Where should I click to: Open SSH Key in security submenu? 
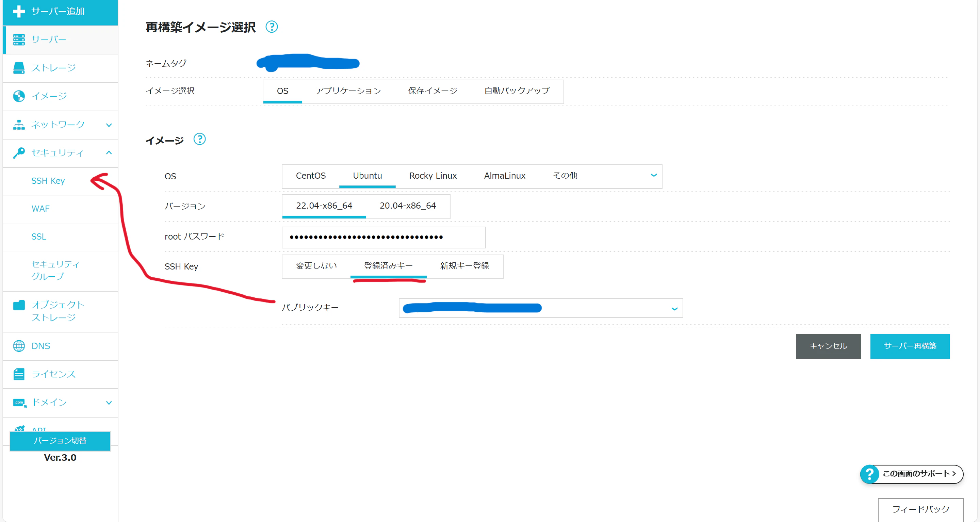point(48,181)
